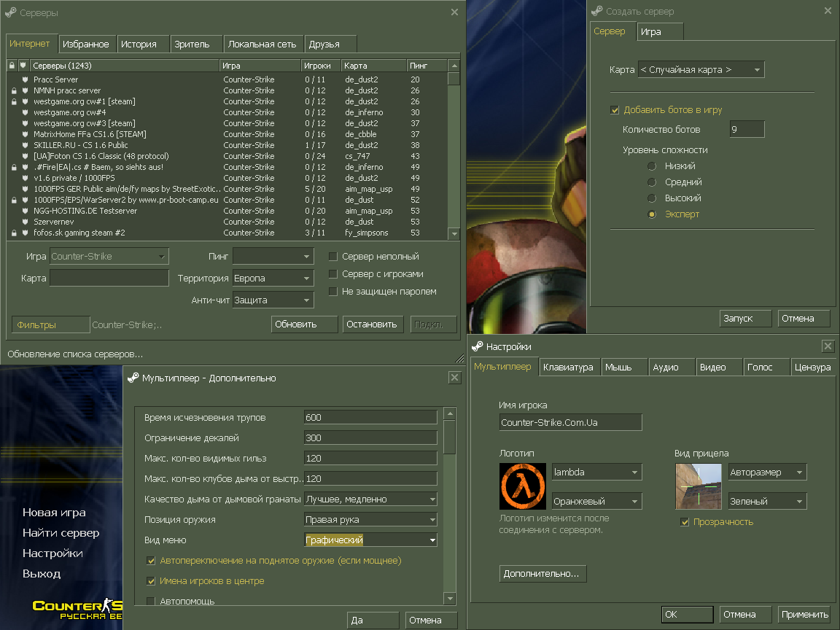Image resolution: width=840 pixels, height=630 pixels.
Task: Check the Не защищен паролем filter
Action: (332, 292)
